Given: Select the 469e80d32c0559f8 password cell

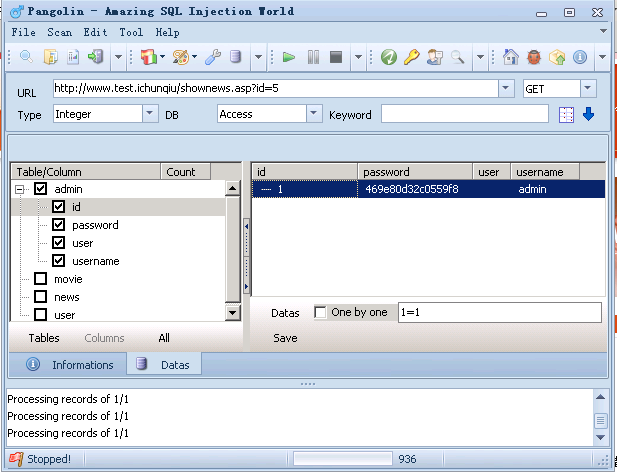Looking at the screenshot, I should point(415,189).
